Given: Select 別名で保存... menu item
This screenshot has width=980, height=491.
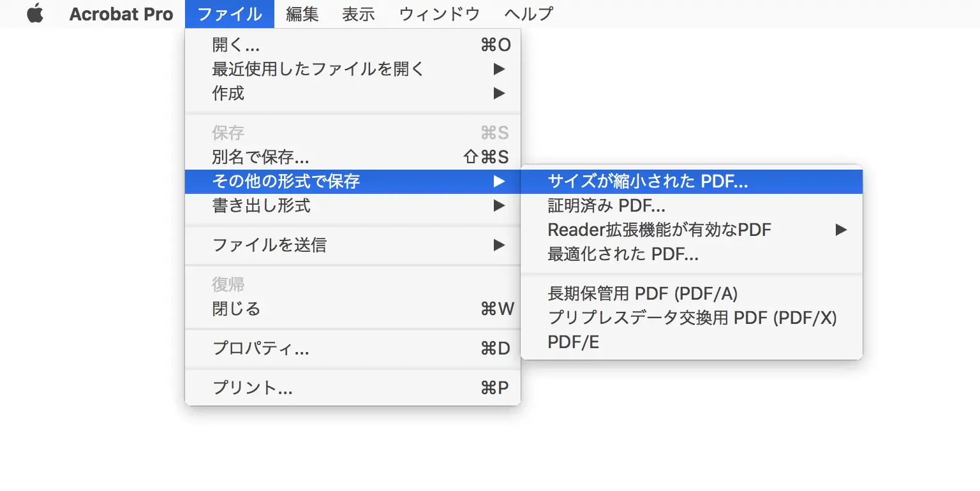Looking at the screenshot, I should [x=353, y=157].
